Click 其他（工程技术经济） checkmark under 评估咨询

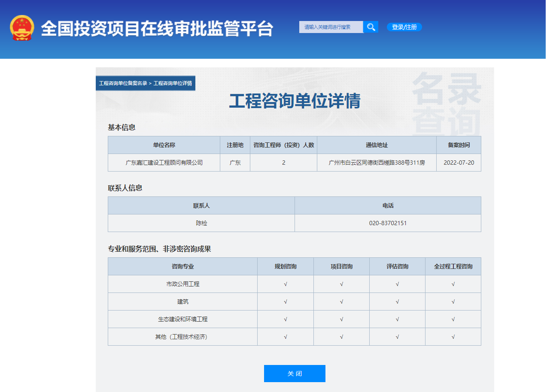(398, 337)
